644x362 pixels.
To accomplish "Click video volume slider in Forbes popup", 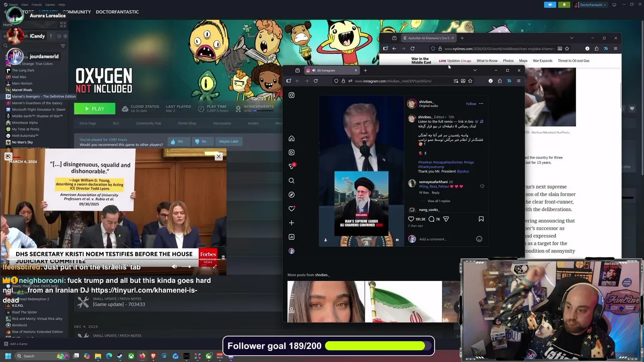I will pos(187,267).
